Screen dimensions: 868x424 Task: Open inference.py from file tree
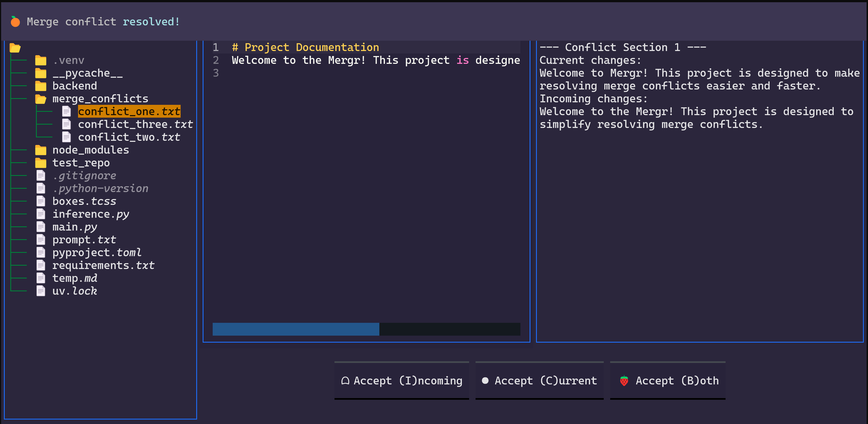click(x=90, y=214)
